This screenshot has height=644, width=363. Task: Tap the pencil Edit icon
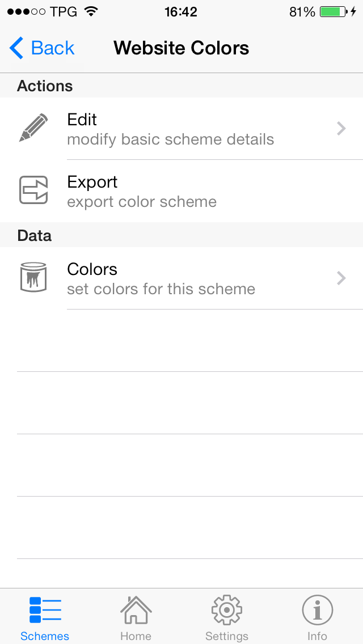click(33, 128)
